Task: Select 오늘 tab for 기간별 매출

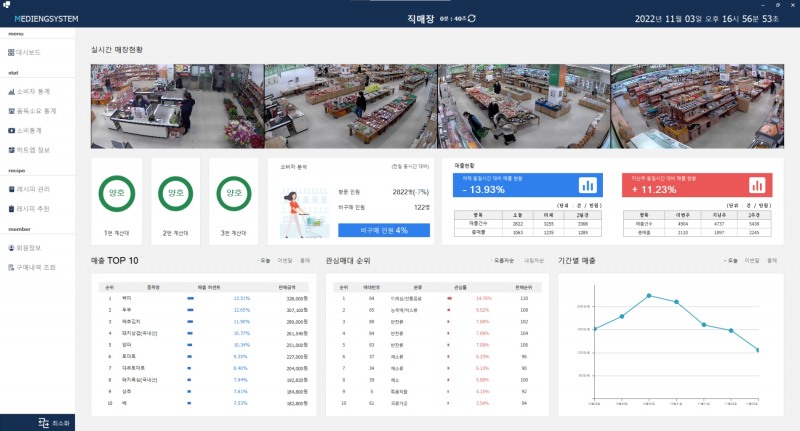Action: click(731, 261)
